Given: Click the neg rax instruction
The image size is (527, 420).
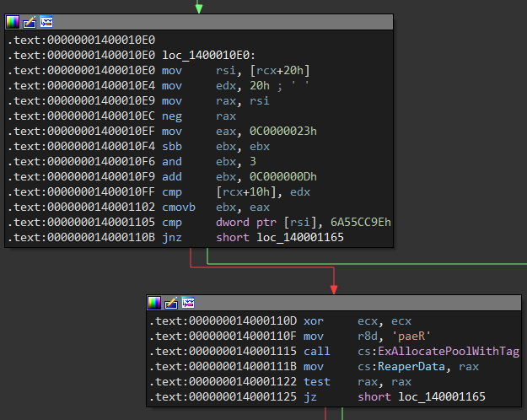Looking at the screenshot, I should click(199, 116).
